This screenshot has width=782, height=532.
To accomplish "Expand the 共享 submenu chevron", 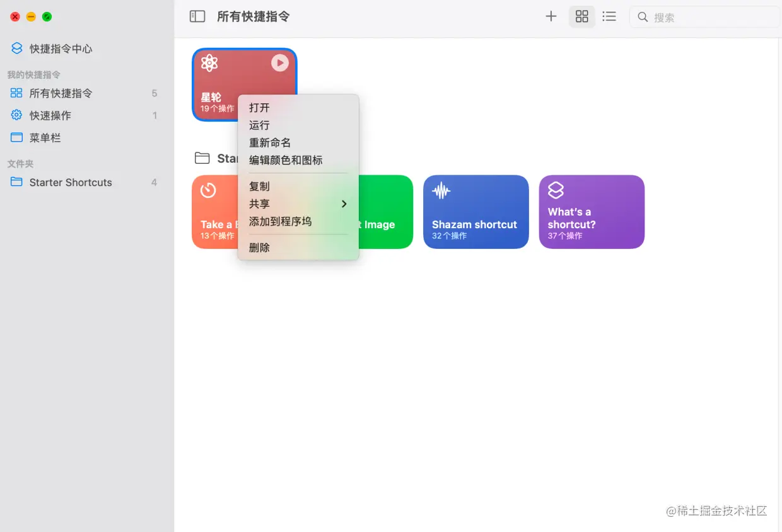I will coord(344,204).
